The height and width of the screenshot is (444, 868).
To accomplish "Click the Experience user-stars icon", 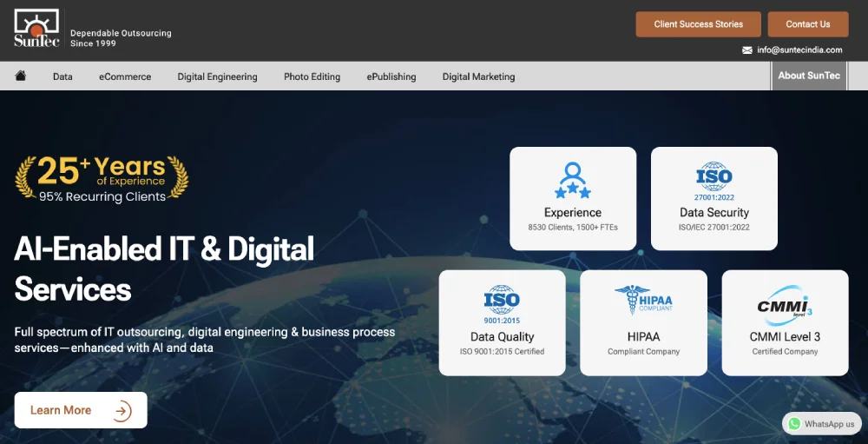I will point(572,180).
